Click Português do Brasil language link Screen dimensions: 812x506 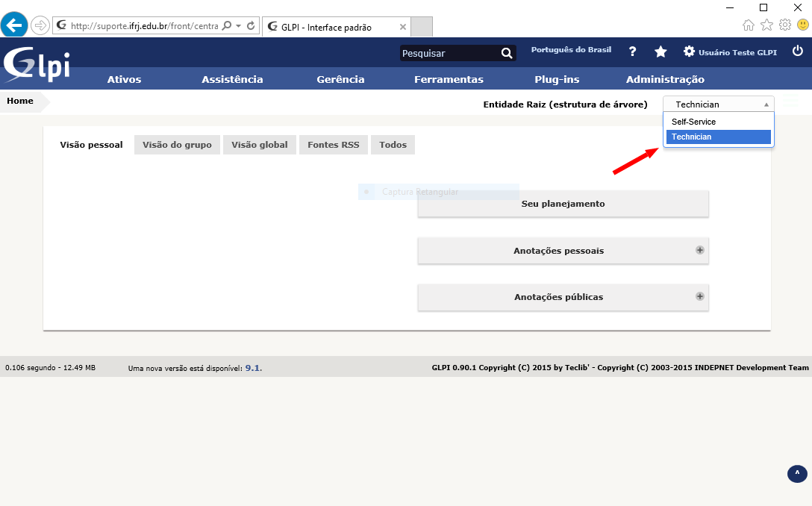[x=571, y=50]
